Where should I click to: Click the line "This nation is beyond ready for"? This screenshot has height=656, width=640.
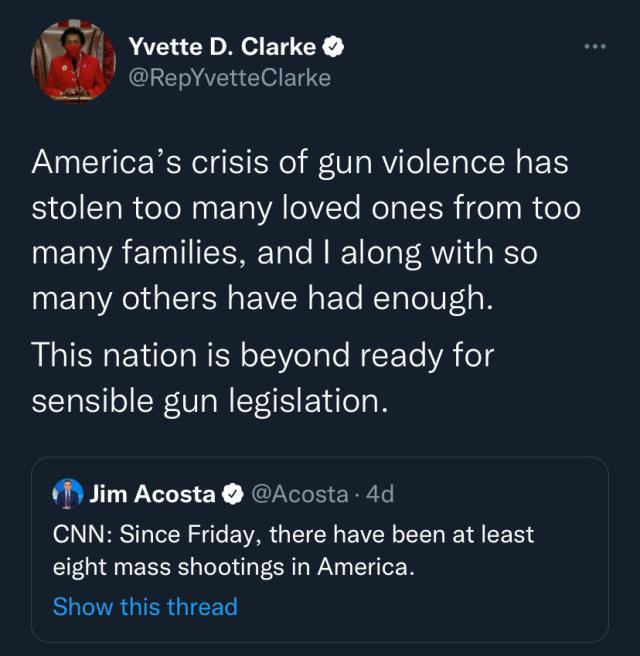click(x=263, y=353)
